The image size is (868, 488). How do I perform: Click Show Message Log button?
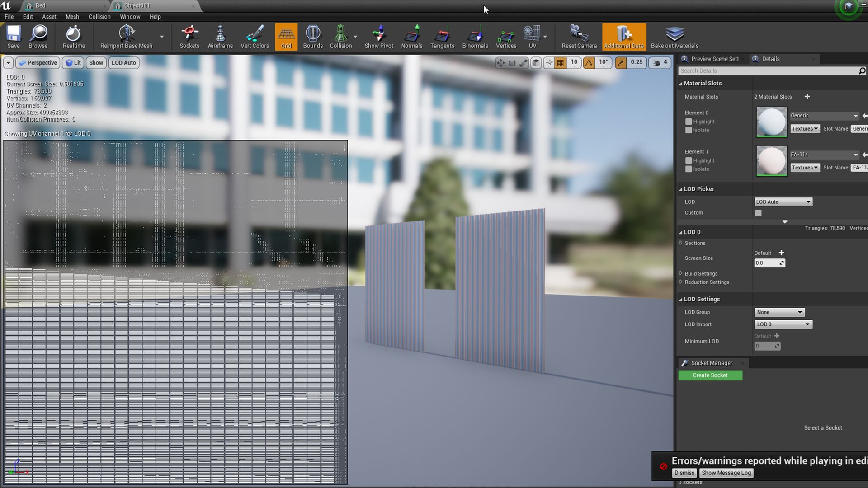(726, 473)
